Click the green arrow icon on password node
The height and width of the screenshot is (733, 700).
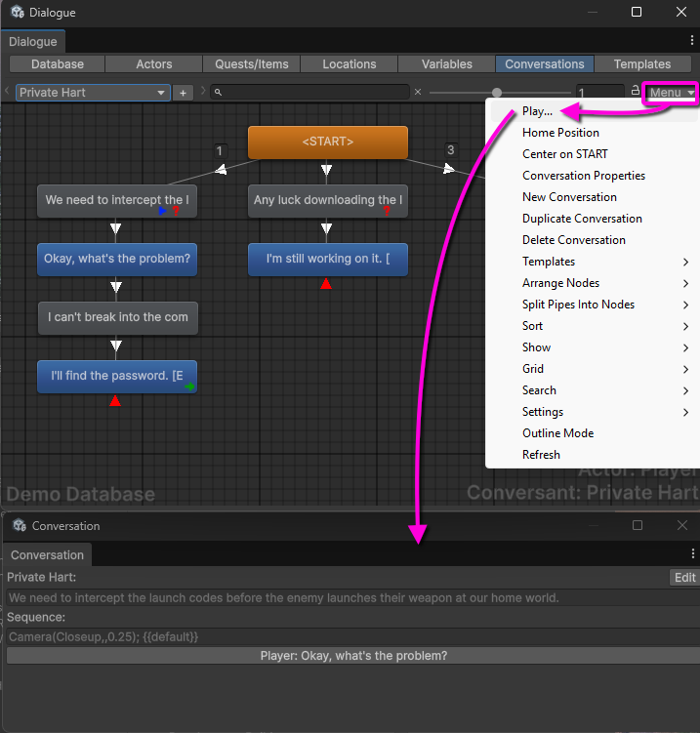[189, 387]
